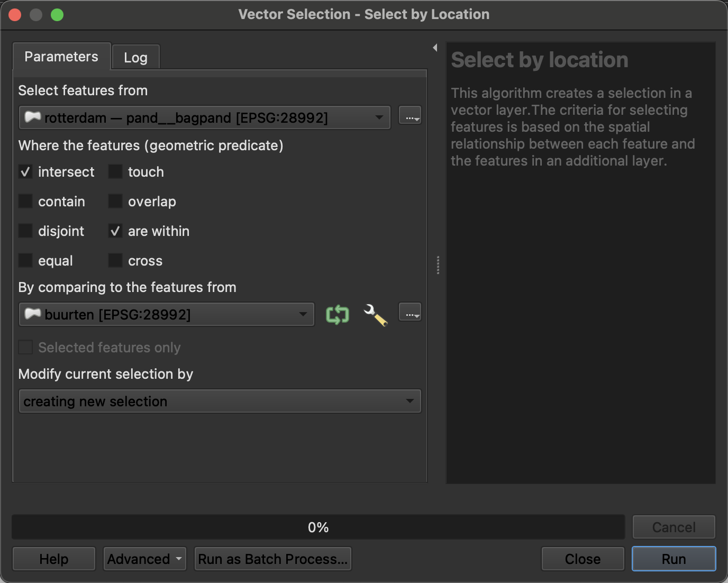The height and width of the screenshot is (583, 728).
Task: Click the green iterate-over-layer arrows icon
Action: [x=338, y=315]
